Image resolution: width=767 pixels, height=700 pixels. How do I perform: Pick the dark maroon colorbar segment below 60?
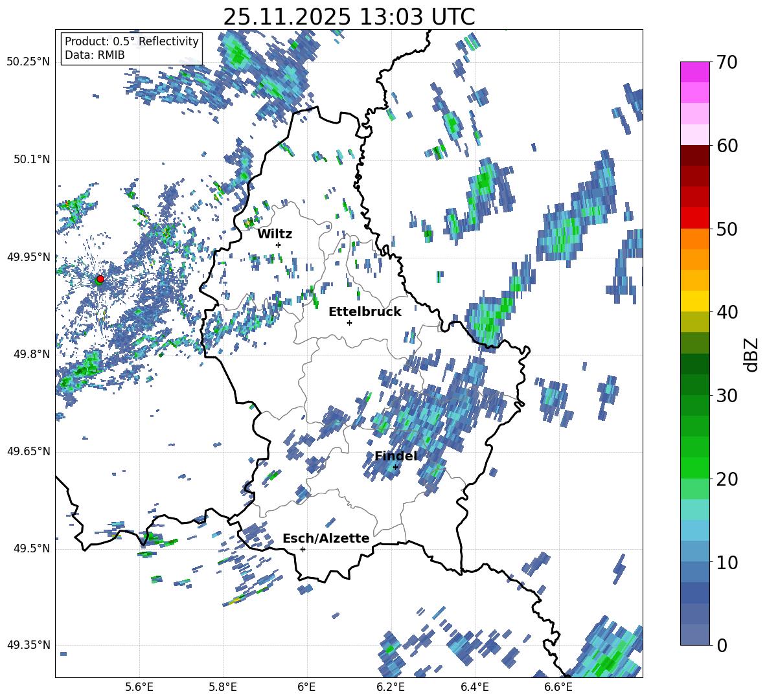[694, 155]
